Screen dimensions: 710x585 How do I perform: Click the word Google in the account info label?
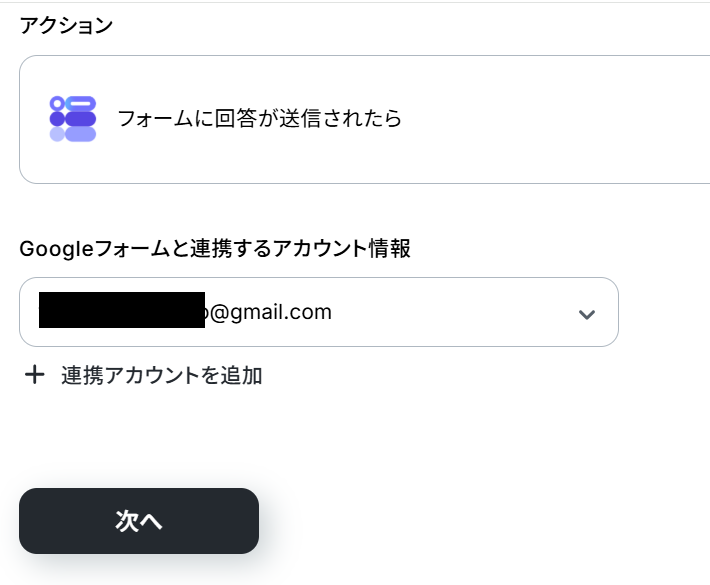[x=57, y=249]
